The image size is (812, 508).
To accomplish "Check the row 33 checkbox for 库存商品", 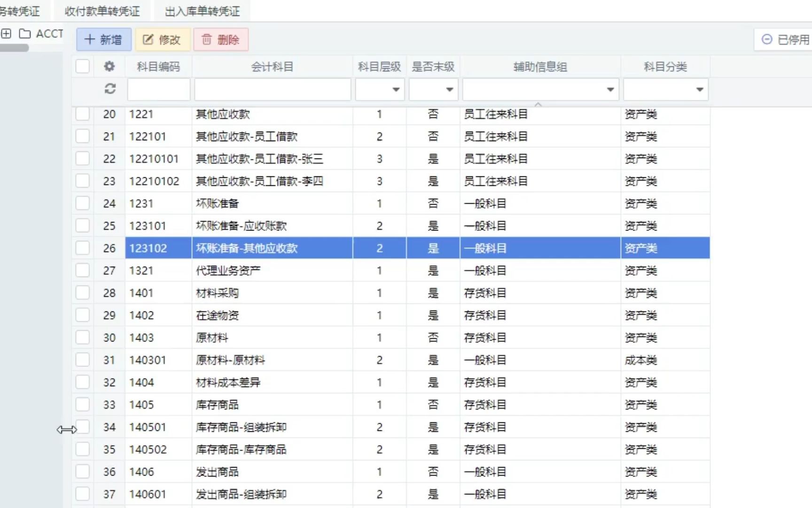I will click(x=83, y=405).
